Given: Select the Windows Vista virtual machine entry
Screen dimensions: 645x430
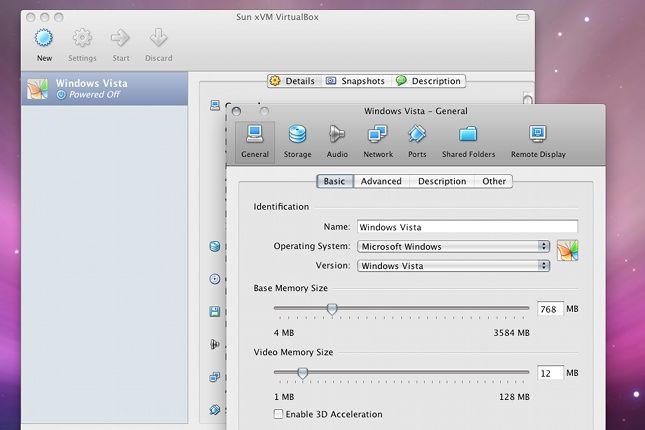Looking at the screenshot, I should pos(104,88).
